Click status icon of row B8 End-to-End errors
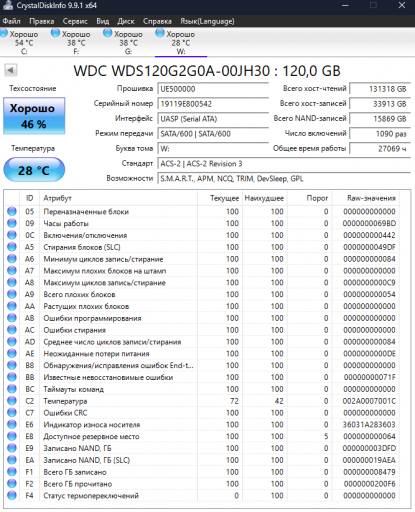The image size is (415, 512). click(12, 365)
